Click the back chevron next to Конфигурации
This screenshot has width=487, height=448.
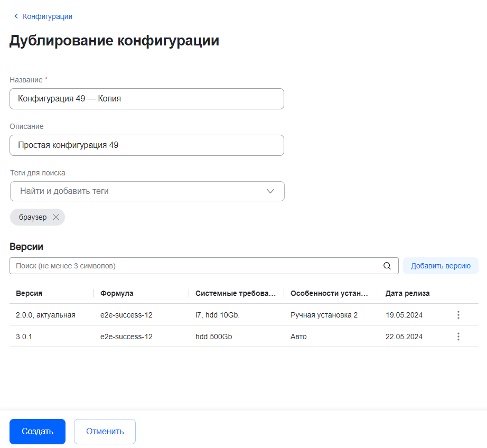click(x=16, y=16)
